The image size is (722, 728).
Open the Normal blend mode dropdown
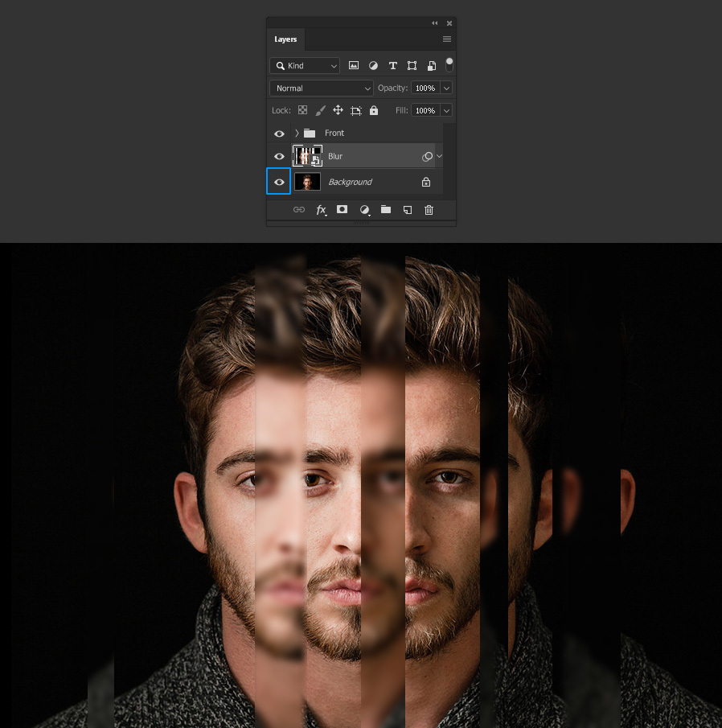[321, 88]
